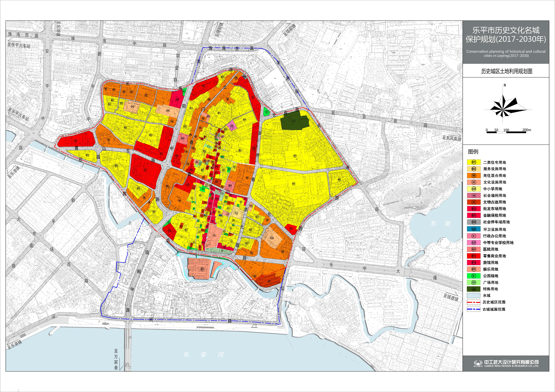Click the legend label 文物古迹用地

495,202
